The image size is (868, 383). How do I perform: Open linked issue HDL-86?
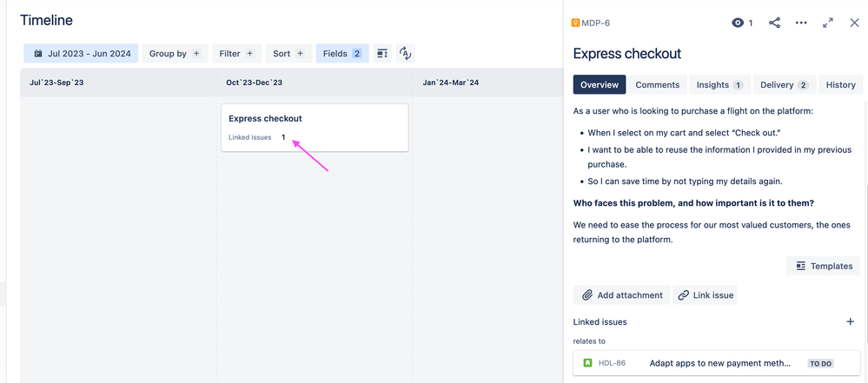point(613,364)
